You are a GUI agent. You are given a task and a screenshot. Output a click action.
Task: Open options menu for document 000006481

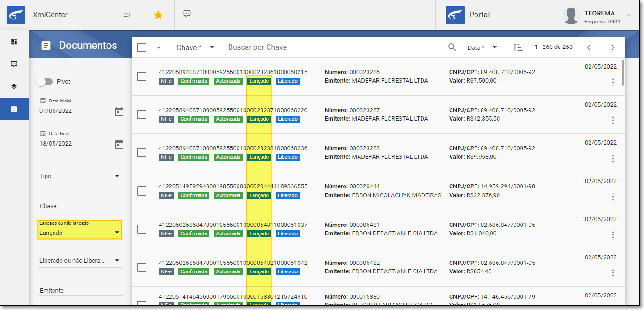point(613,235)
